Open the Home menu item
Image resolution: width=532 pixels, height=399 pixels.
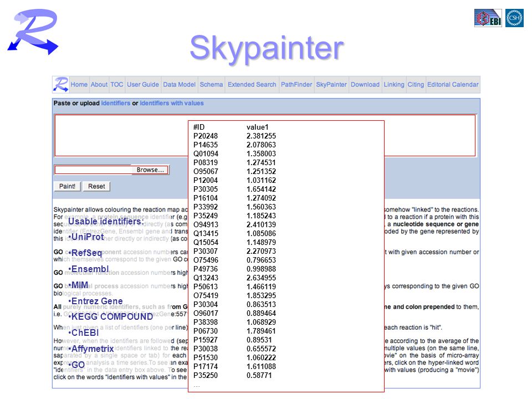(x=79, y=84)
